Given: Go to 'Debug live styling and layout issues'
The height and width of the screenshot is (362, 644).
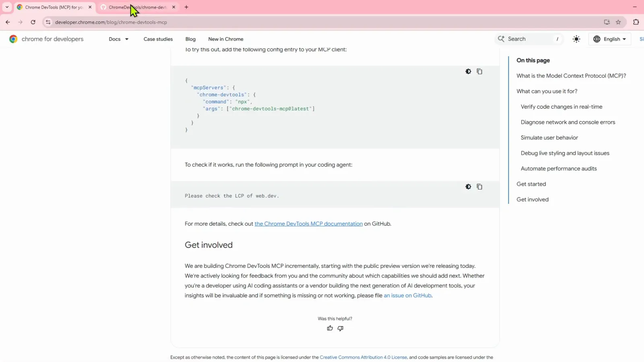Looking at the screenshot, I should (565, 153).
